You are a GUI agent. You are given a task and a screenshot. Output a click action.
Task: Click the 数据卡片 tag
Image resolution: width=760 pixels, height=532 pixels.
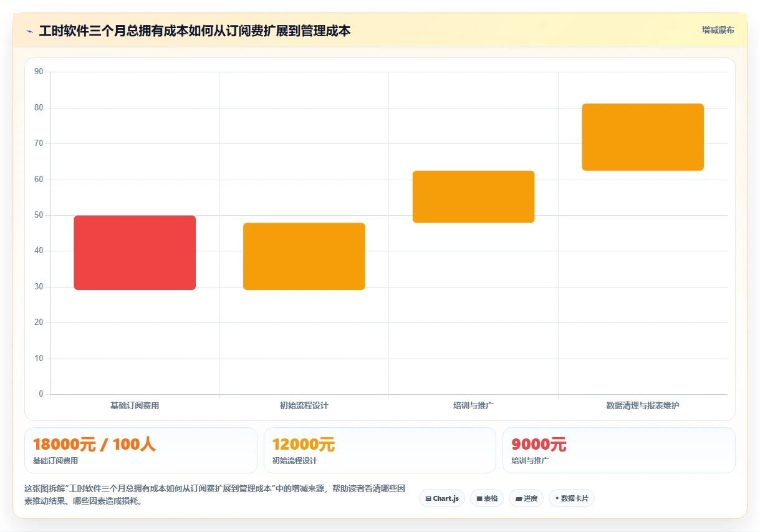[x=572, y=498]
